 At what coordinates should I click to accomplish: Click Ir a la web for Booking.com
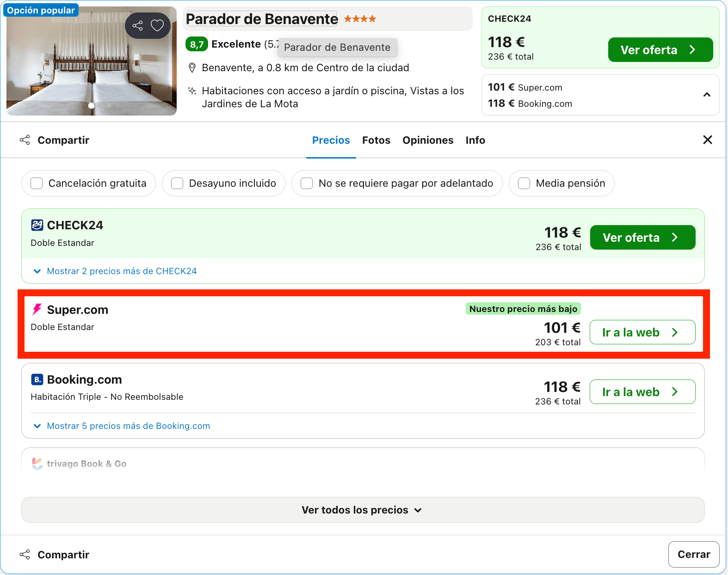tap(643, 391)
